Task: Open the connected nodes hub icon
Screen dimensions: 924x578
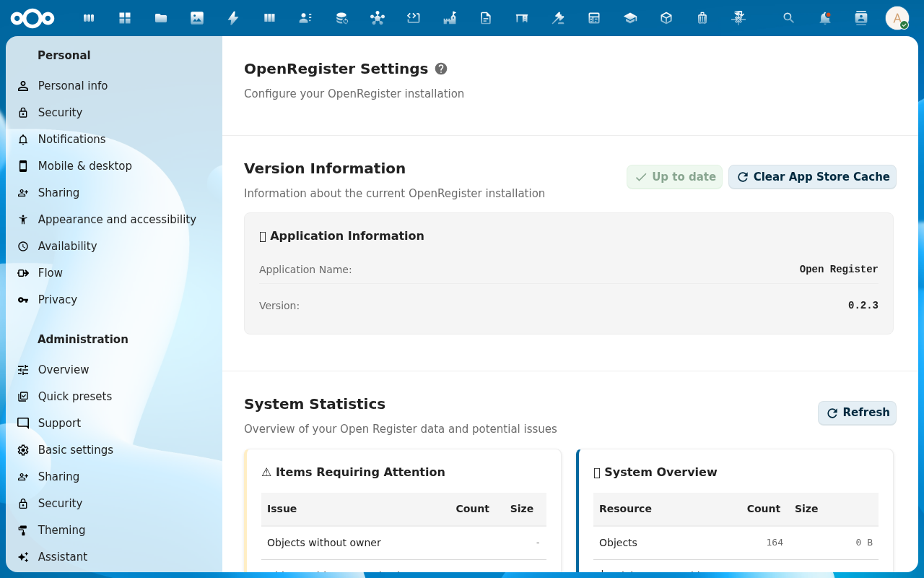Action: click(x=378, y=18)
